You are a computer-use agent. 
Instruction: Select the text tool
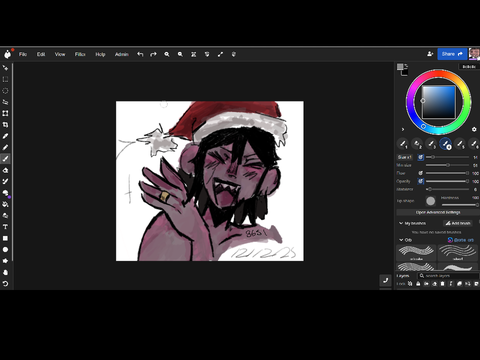(5, 227)
